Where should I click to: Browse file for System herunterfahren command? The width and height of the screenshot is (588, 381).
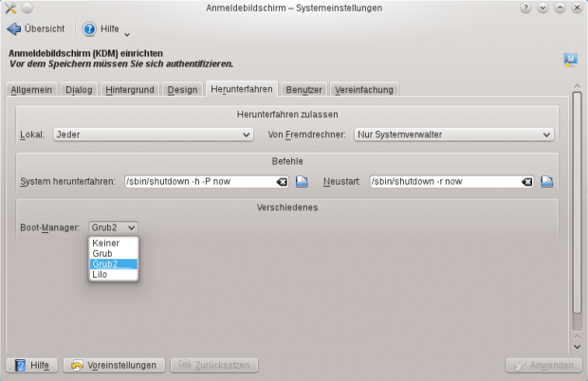[302, 182]
